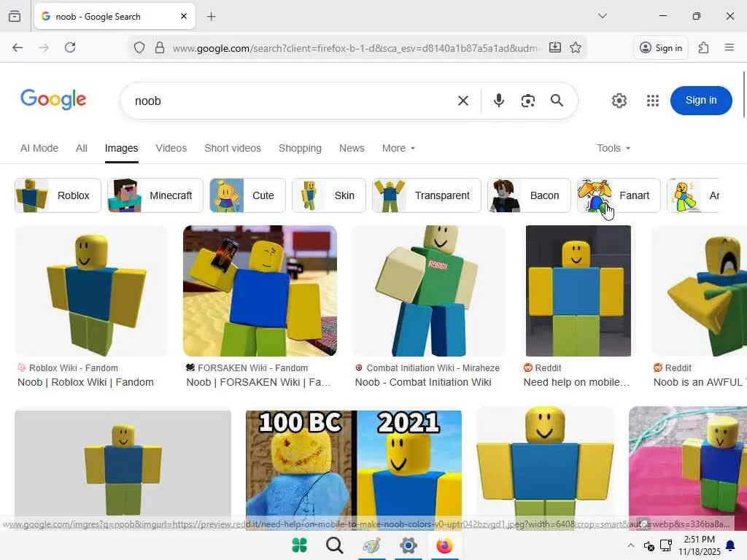Open the Google apps grid

tap(653, 101)
